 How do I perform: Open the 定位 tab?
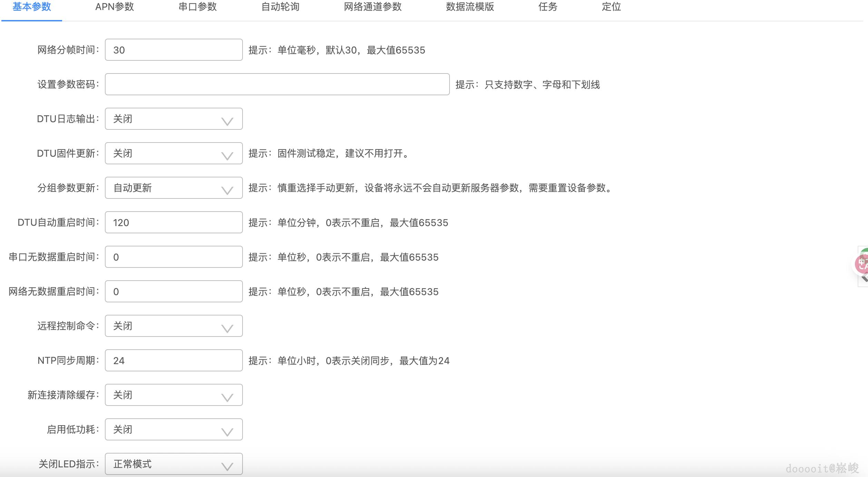point(611,7)
